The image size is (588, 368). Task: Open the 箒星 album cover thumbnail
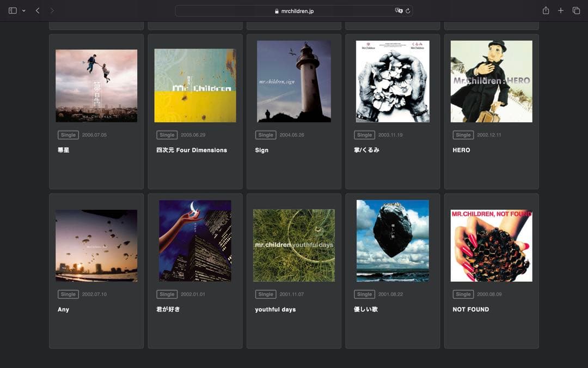pyautogui.click(x=96, y=86)
